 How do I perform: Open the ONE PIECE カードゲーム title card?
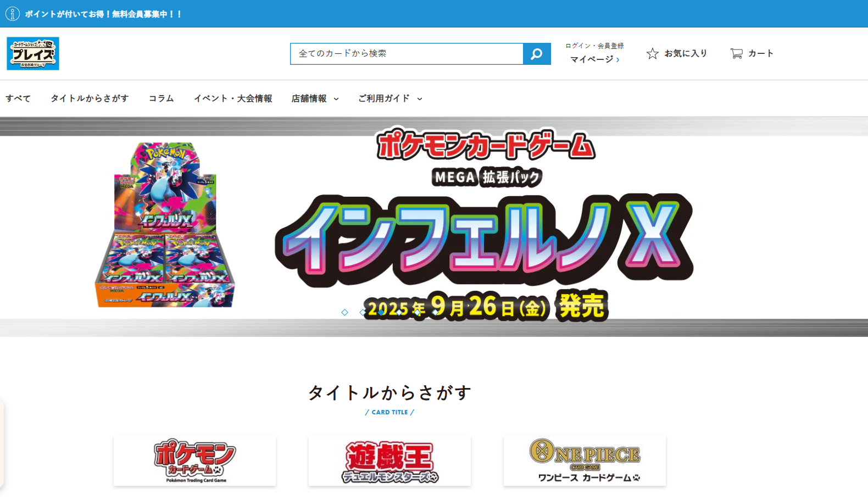coord(585,461)
